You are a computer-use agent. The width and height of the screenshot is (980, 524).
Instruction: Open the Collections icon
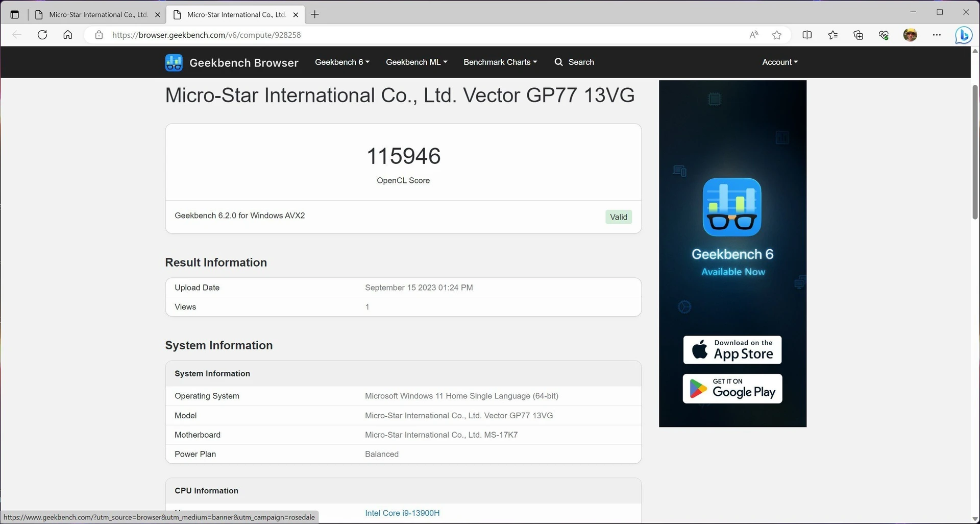click(x=858, y=35)
